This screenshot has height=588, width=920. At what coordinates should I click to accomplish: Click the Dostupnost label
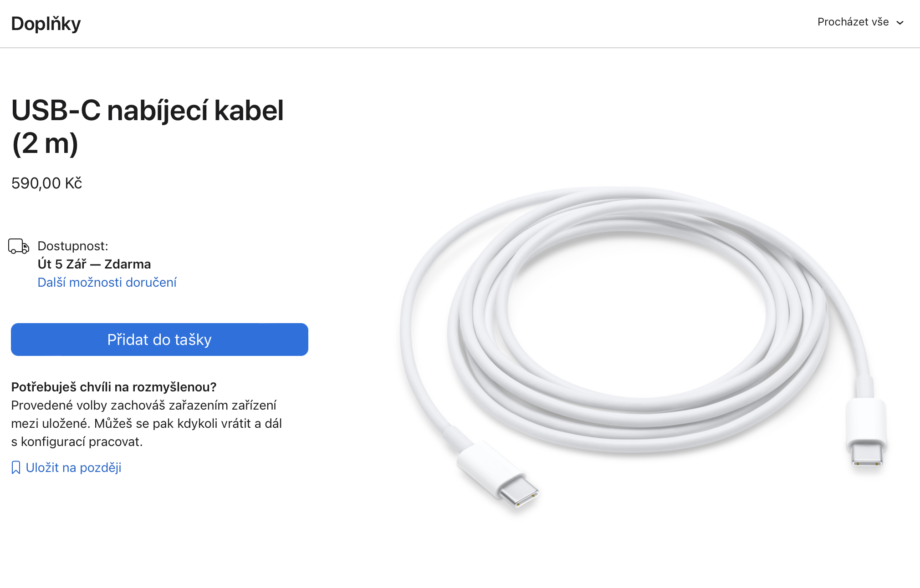73,246
